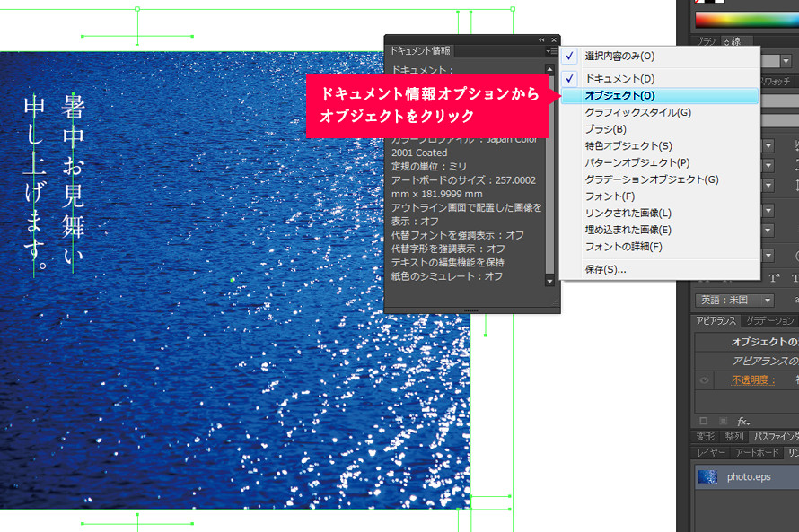The image size is (799, 532).
Task: Click the Add New Stroke square icon
Action: coord(703,421)
